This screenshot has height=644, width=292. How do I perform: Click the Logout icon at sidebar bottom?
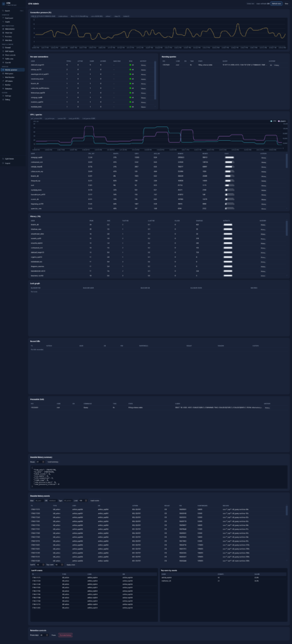click(x=3, y=163)
